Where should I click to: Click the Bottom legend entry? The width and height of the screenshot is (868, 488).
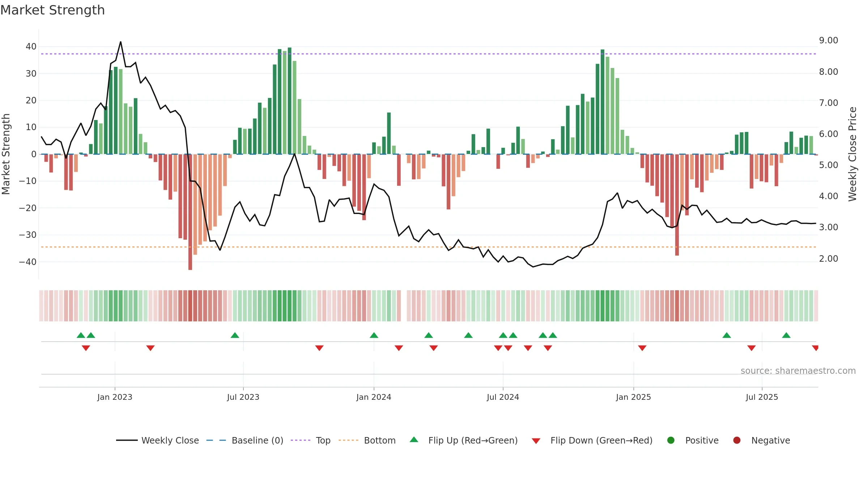[x=367, y=440]
